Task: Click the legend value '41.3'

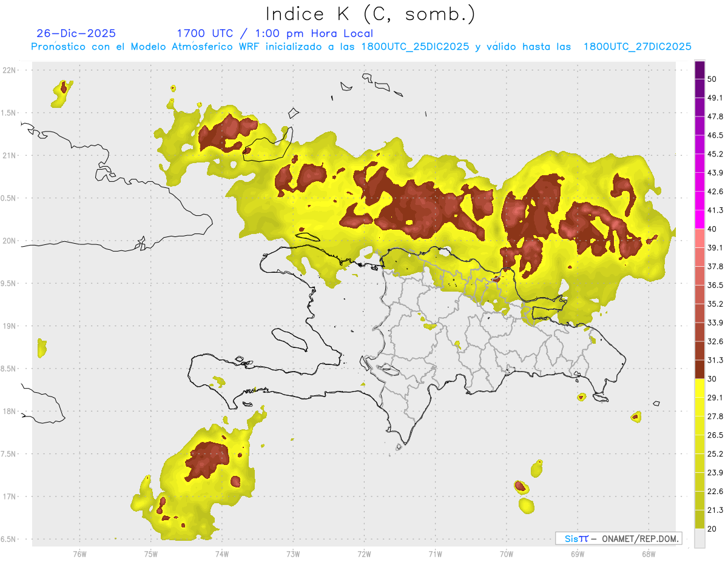Action: click(x=715, y=210)
